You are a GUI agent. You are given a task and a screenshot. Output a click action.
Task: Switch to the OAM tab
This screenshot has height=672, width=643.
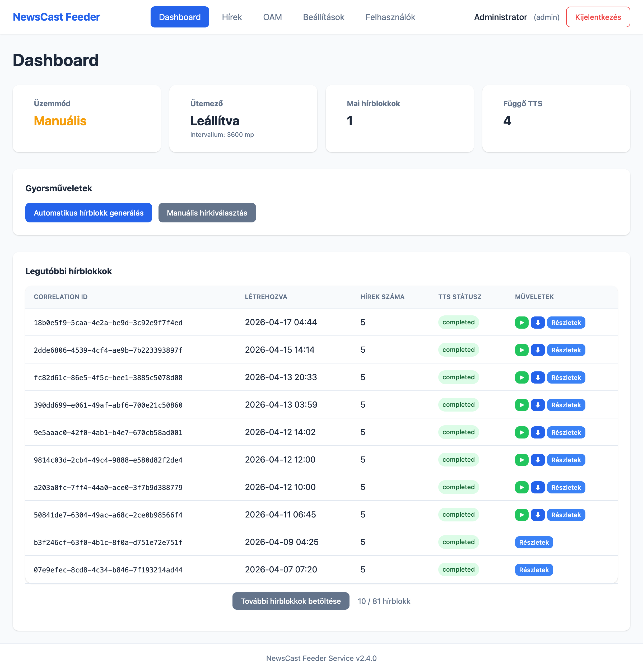[272, 17]
